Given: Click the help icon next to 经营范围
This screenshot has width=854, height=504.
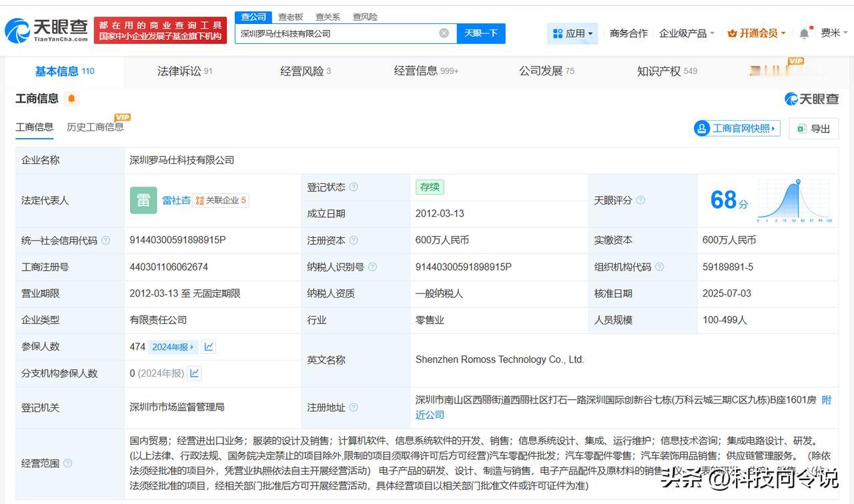Looking at the screenshot, I should (x=67, y=463).
